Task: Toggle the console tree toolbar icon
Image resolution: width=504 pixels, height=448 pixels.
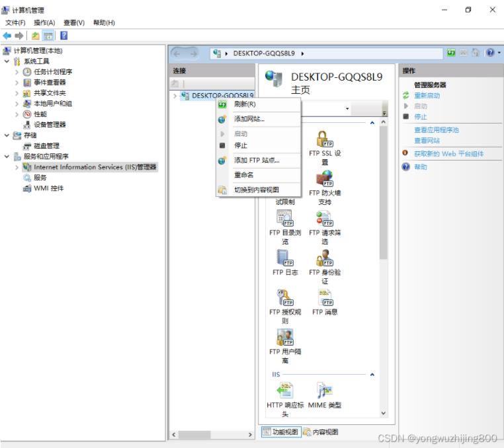Action: point(48,36)
